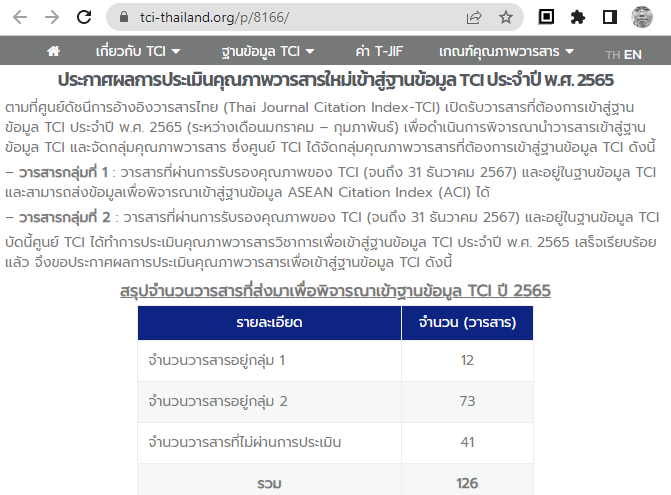Click the share page icon in address bar

(474, 17)
